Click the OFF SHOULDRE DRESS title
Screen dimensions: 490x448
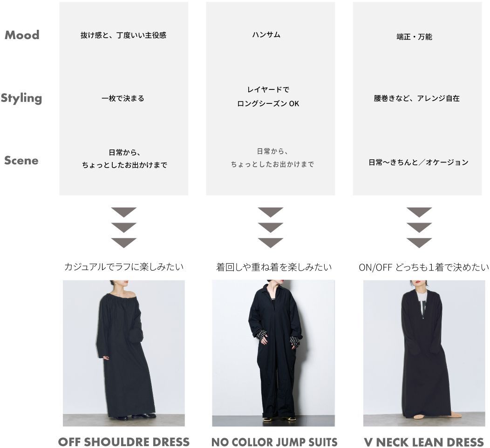pos(124,442)
